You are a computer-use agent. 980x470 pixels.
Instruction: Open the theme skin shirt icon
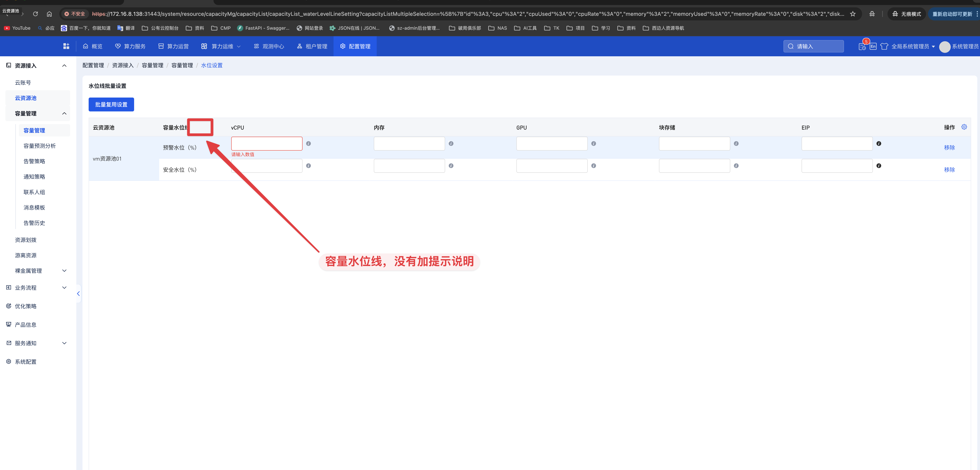[884, 46]
